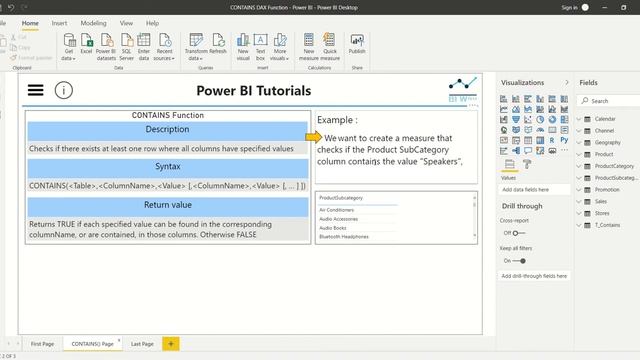Expand the Geography table
The height and width of the screenshot is (360, 640).
point(579,142)
